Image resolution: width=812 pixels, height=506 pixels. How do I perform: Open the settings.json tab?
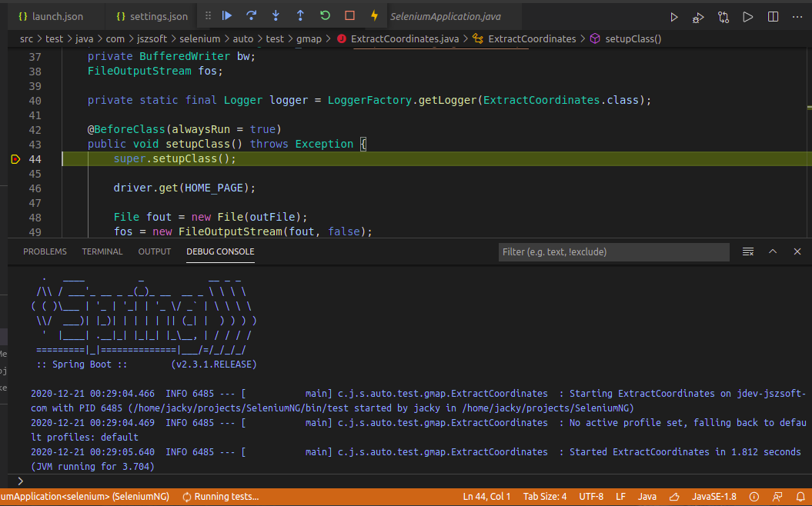(152, 17)
